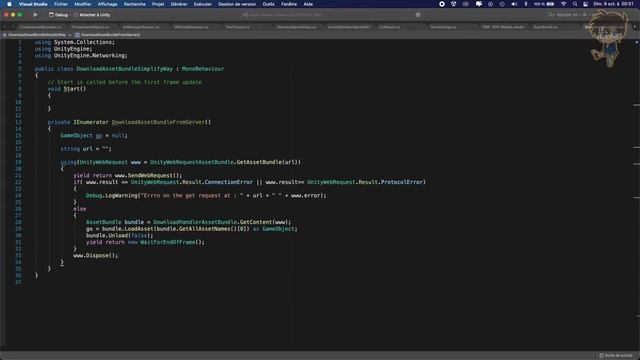
Task: Click line number 37 in gutter
Action: tap(18, 282)
